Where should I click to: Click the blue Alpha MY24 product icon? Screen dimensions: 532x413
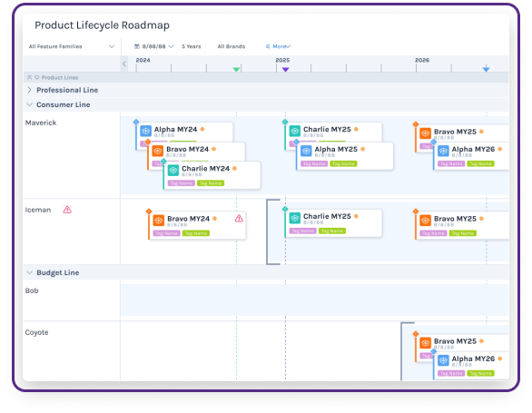point(145,131)
